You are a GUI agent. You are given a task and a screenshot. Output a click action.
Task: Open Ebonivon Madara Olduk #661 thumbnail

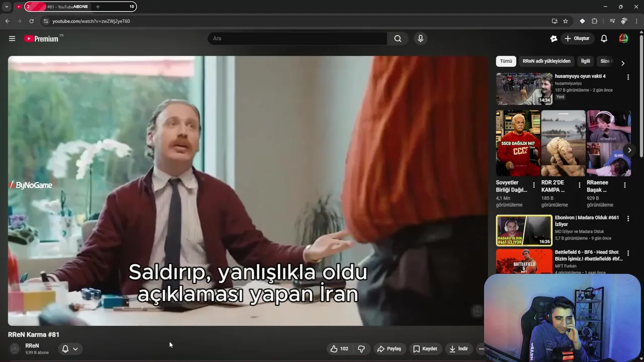(524, 231)
